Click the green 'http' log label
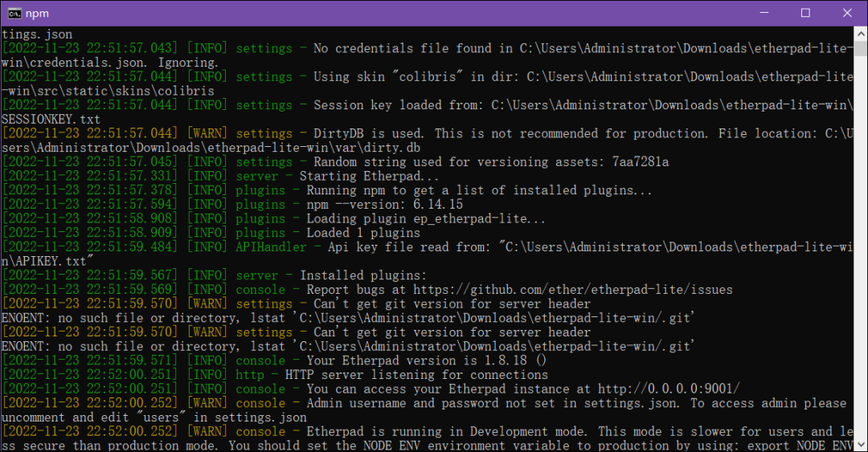The width and height of the screenshot is (868, 452). 250,375
